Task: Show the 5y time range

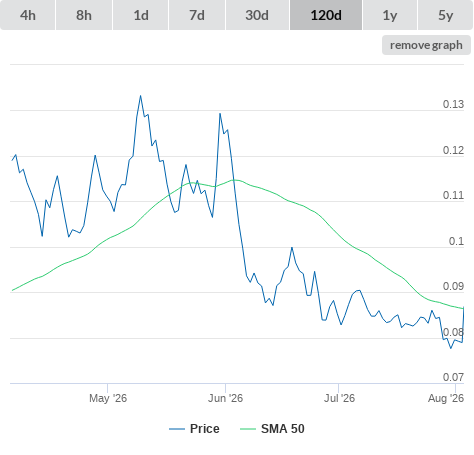Action: [445, 15]
